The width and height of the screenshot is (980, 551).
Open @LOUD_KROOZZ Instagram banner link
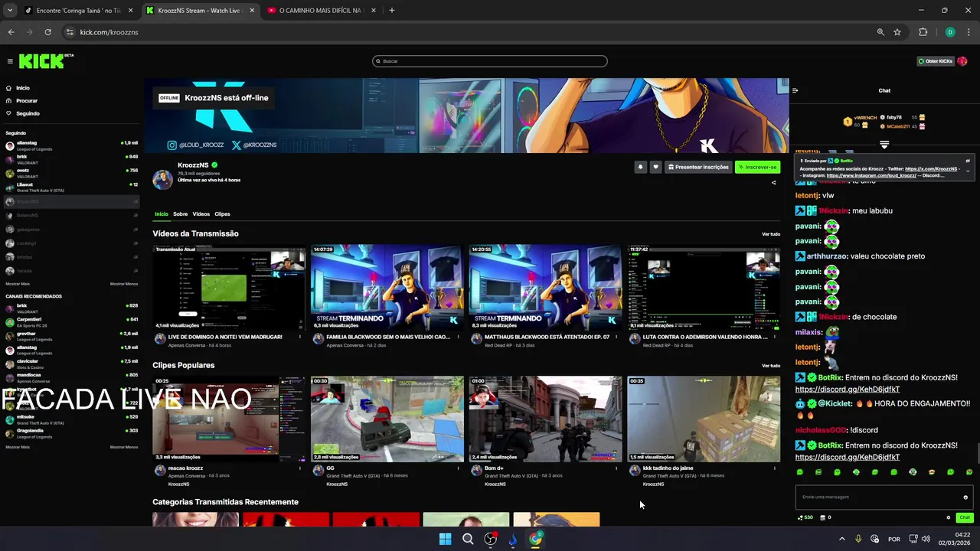pyautogui.click(x=196, y=145)
